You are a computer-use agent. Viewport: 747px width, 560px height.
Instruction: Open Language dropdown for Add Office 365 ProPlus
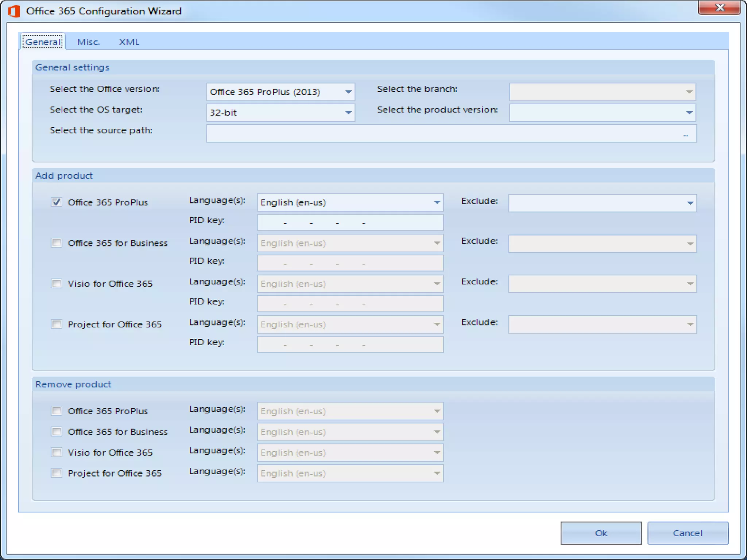tap(350, 202)
